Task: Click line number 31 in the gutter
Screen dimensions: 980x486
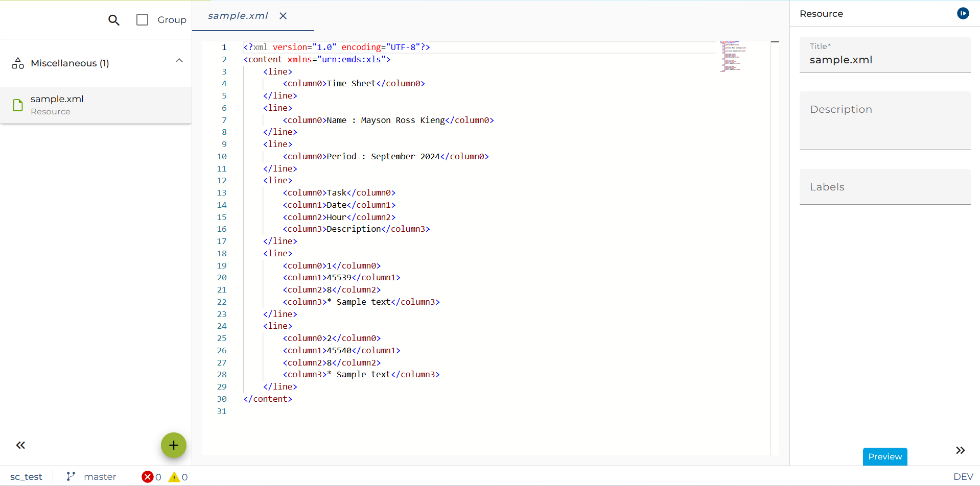Action: pyautogui.click(x=222, y=411)
